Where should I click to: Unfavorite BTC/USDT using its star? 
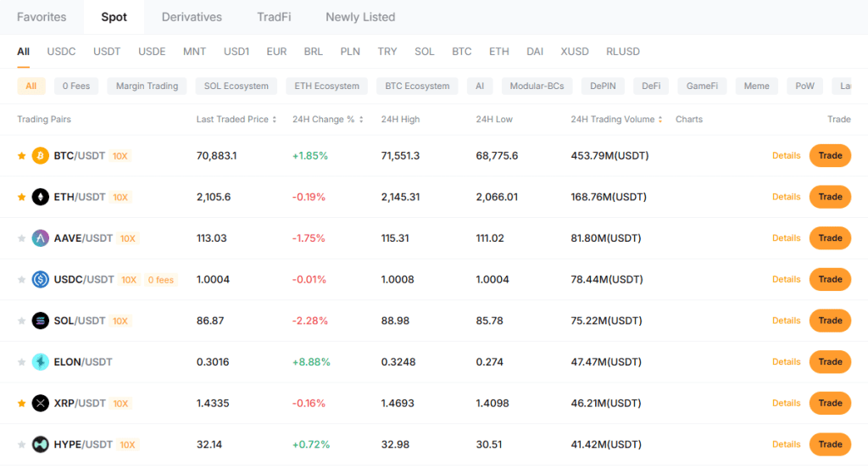pyautogui.click(x=21, y=155)
